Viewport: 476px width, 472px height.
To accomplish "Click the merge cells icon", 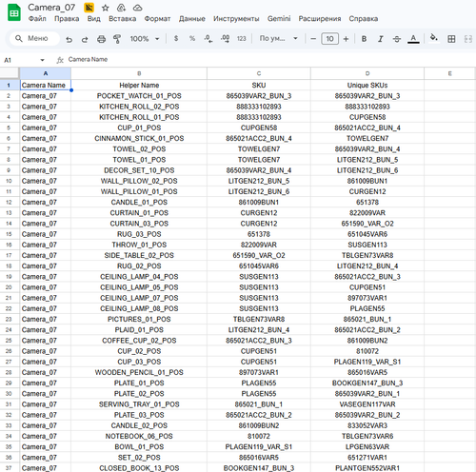I will click(x=468, y=39).
